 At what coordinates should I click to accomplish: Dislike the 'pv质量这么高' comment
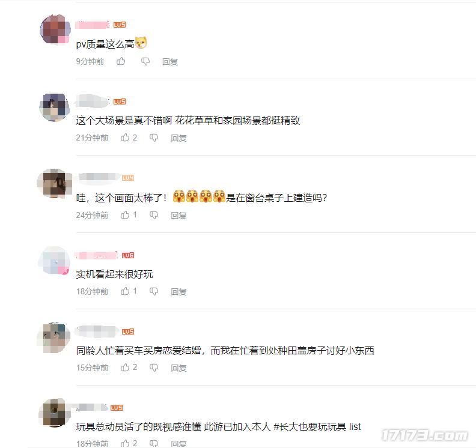145,62
